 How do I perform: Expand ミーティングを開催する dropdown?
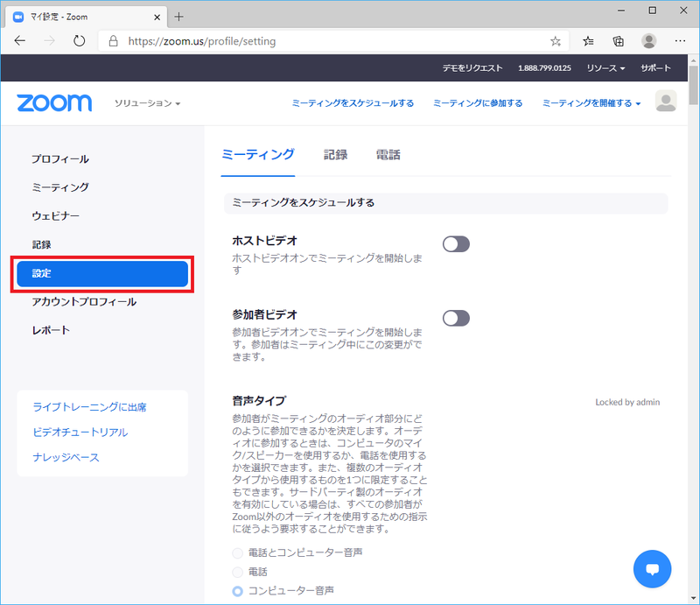tap(591, 103)
